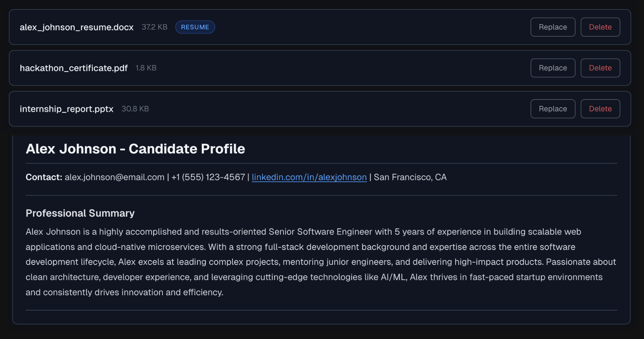Replace the alex_johnson_resume.docx file
Image resolution: width=644 pixels, height=339 pixels.
click(553, 27)
